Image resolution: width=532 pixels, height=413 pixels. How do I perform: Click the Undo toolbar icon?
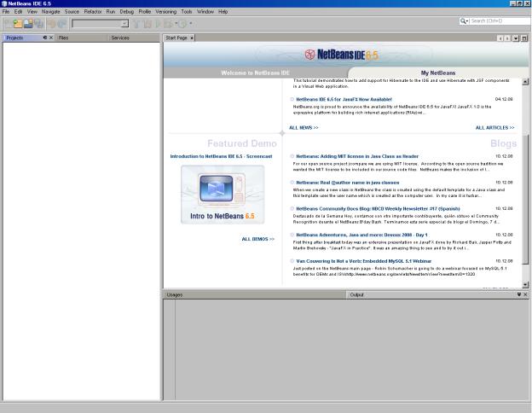click(51, 23)
